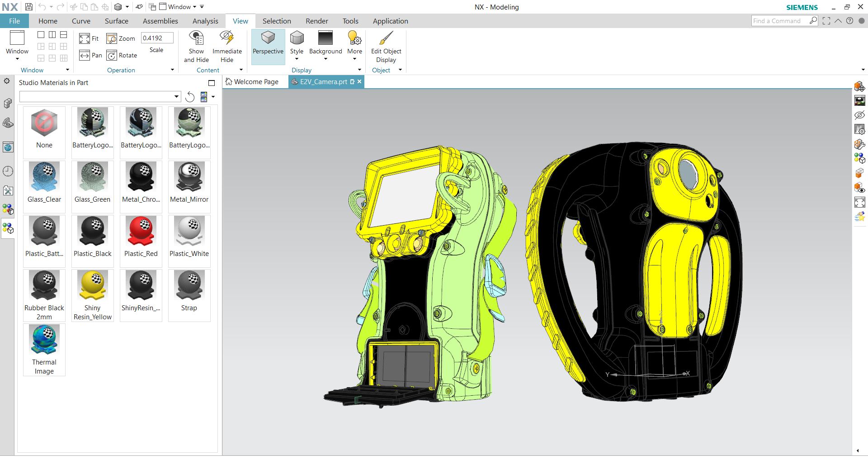Click the Zoom button

coord(121,38)
